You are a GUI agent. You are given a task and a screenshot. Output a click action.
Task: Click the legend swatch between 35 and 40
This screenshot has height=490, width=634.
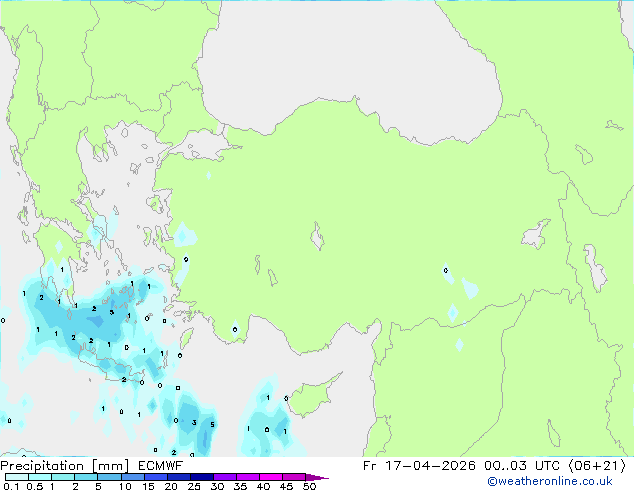pos(248,477)
